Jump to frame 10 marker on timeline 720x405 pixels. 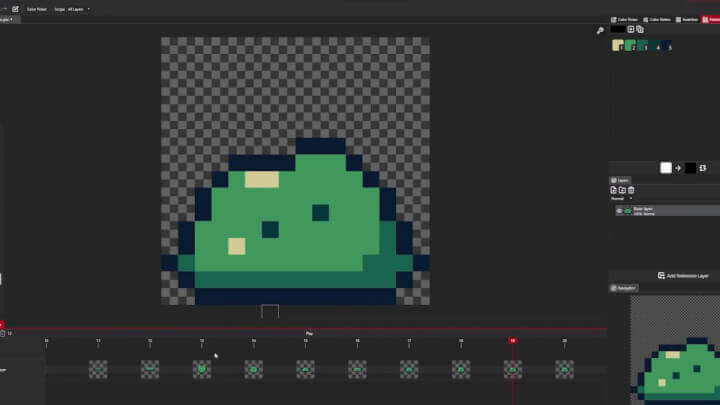pos(46,341)
